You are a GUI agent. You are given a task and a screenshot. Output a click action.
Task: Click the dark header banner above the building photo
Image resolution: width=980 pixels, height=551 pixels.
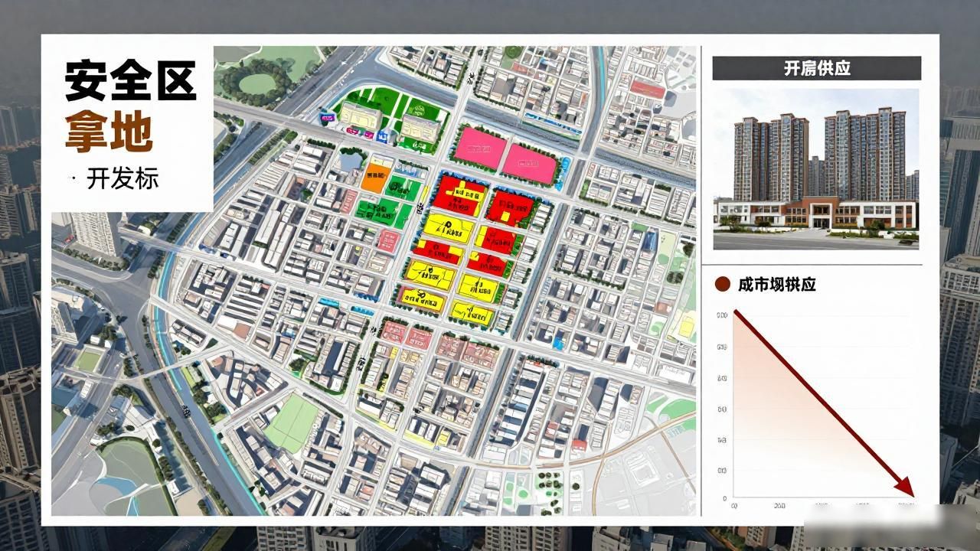point(817,68)
